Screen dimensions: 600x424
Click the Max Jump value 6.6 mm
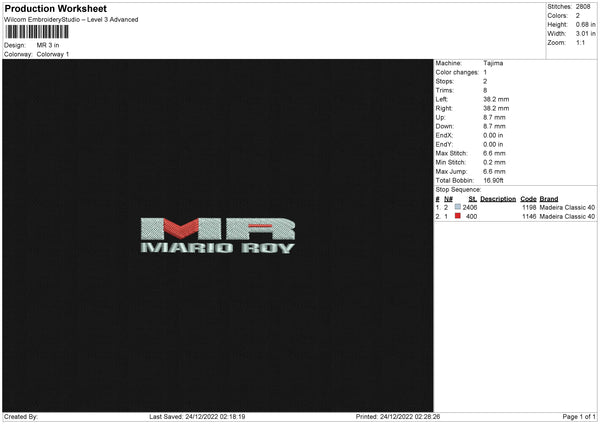494,171
